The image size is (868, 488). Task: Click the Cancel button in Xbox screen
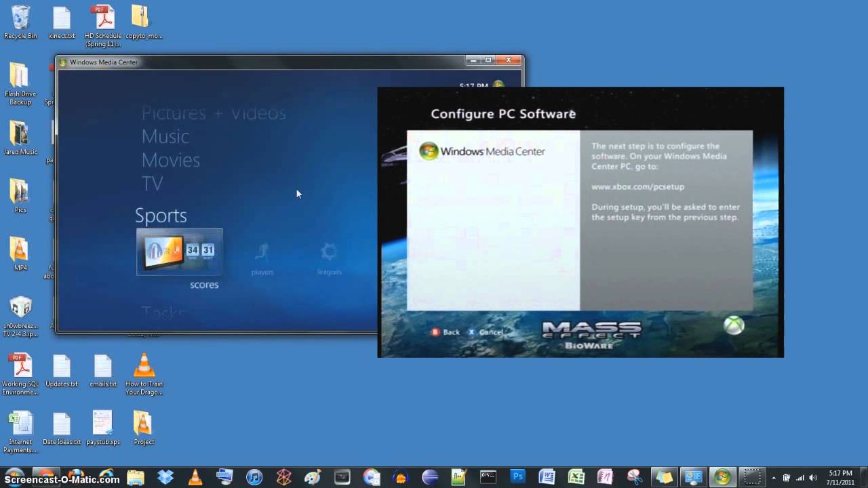pos(485,332)
